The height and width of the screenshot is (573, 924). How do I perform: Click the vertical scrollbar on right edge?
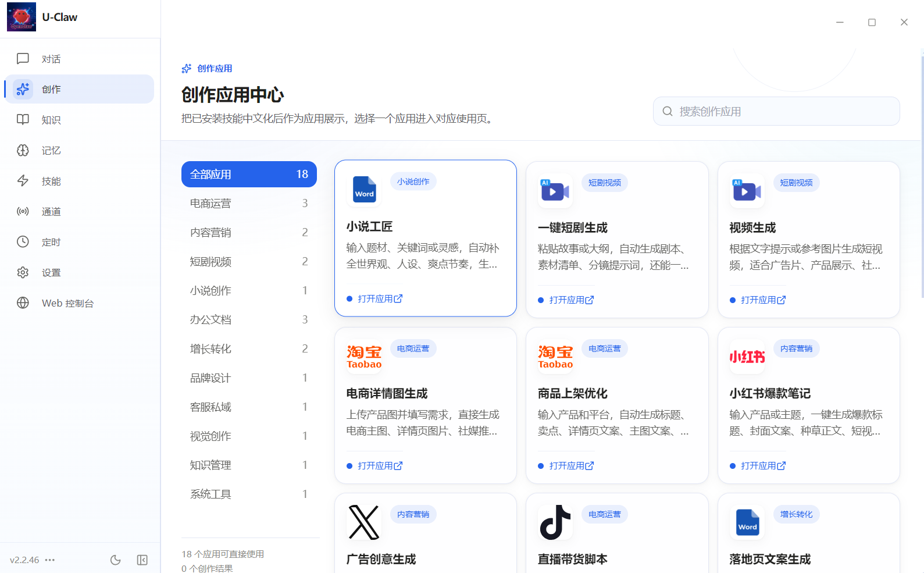922,177
